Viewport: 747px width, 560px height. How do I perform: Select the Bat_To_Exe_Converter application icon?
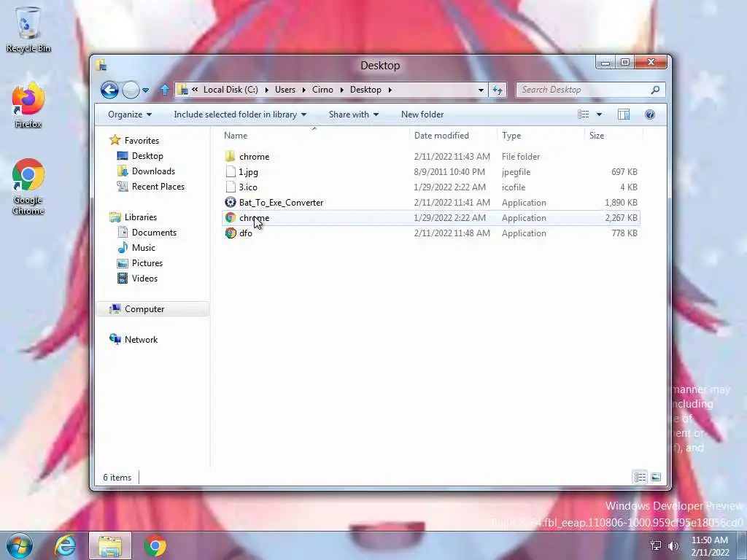click(231, 202)
